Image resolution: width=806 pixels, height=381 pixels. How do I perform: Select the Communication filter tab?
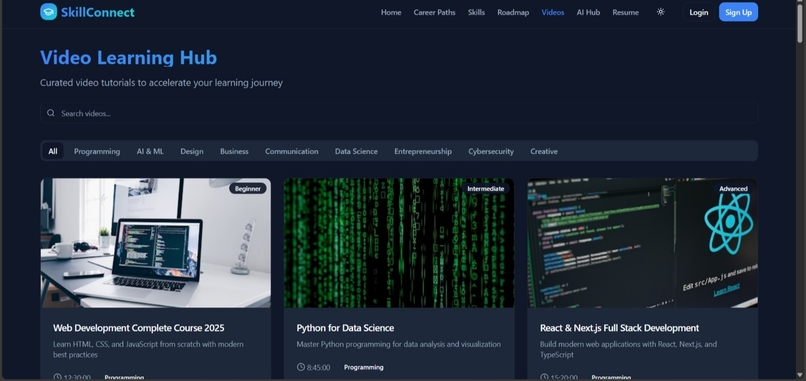pos(291,151)
